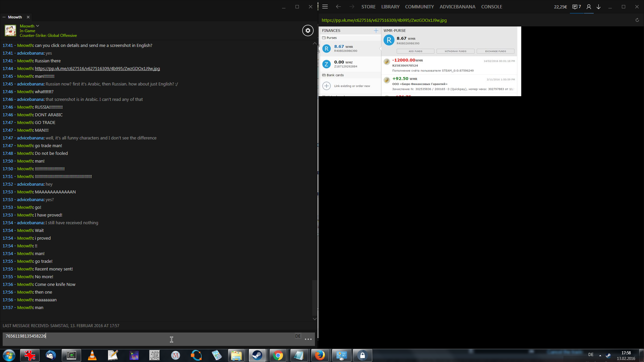Open the vk.me screenshot link in chat

coord(97,68)
